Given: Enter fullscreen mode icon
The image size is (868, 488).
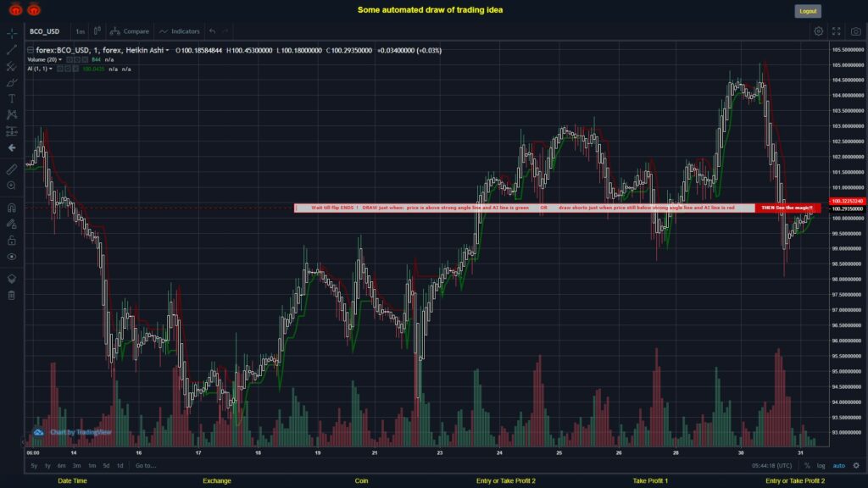Looking at the screenshot, I should (837, 31).
